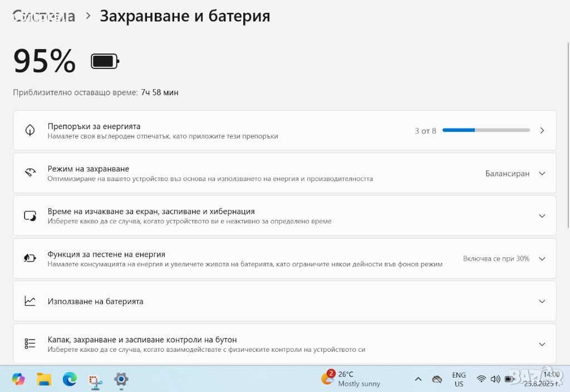The height and width of the screenshot is (392, 570).
Task: Open Препоръки за енергията recommendations
Action: (x=542, y=131)
